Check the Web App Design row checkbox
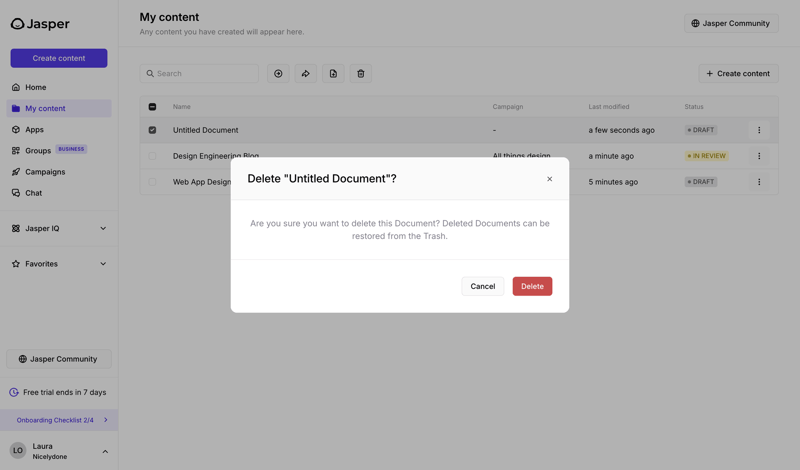 coord(152,182)
